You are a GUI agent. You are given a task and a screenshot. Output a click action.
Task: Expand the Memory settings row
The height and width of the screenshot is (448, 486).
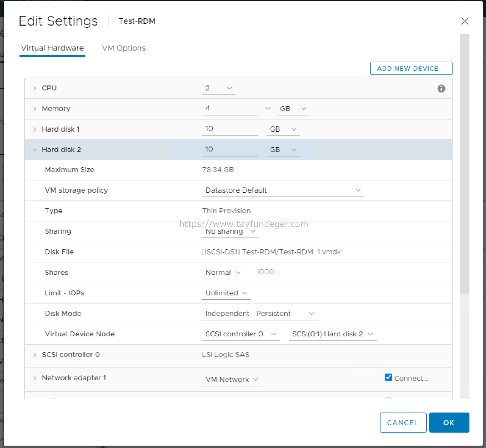coord(35,109)
